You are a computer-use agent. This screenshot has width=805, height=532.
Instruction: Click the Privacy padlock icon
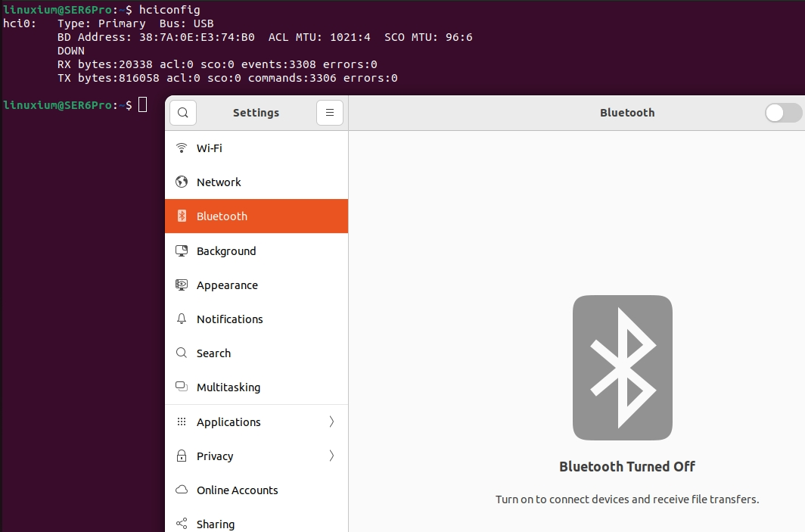pyautogui.click(x=182, y=456)
